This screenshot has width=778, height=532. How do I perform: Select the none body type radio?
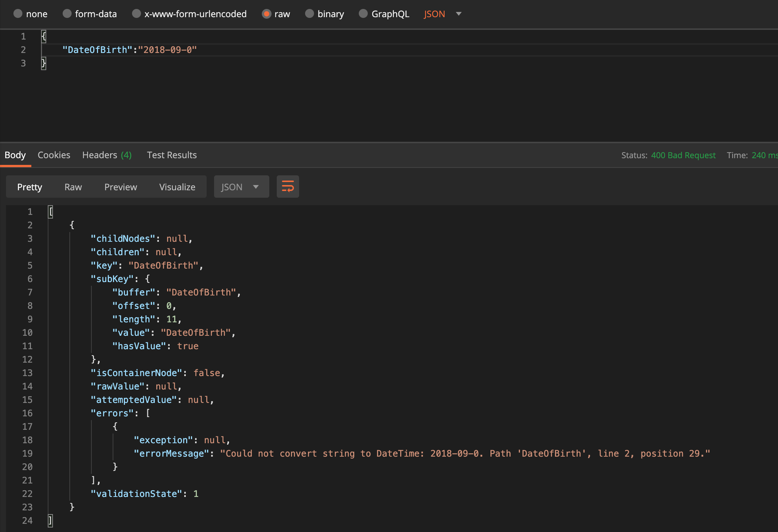pos(18,14)
